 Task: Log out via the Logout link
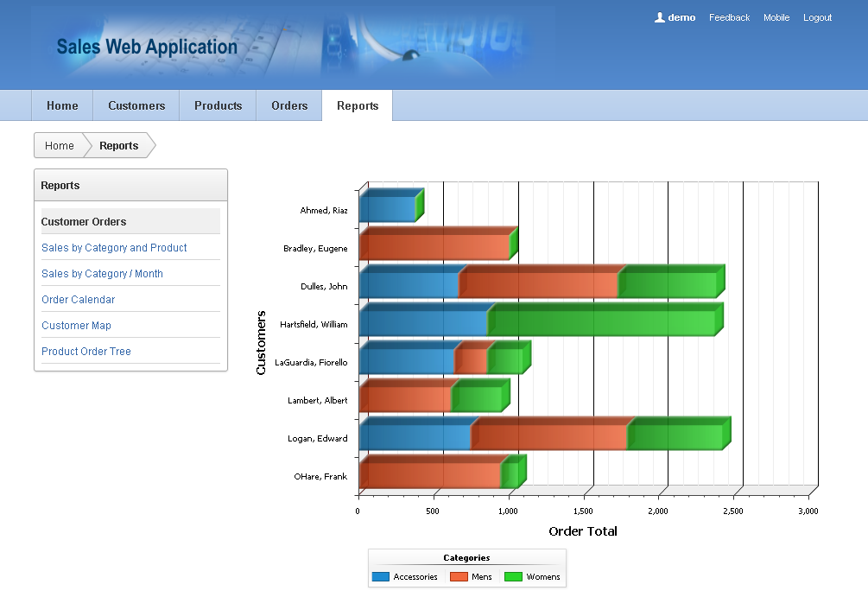817,18
